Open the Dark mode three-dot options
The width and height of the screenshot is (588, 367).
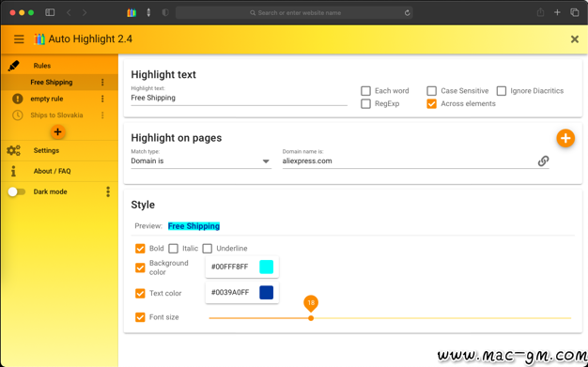point(108,191)
